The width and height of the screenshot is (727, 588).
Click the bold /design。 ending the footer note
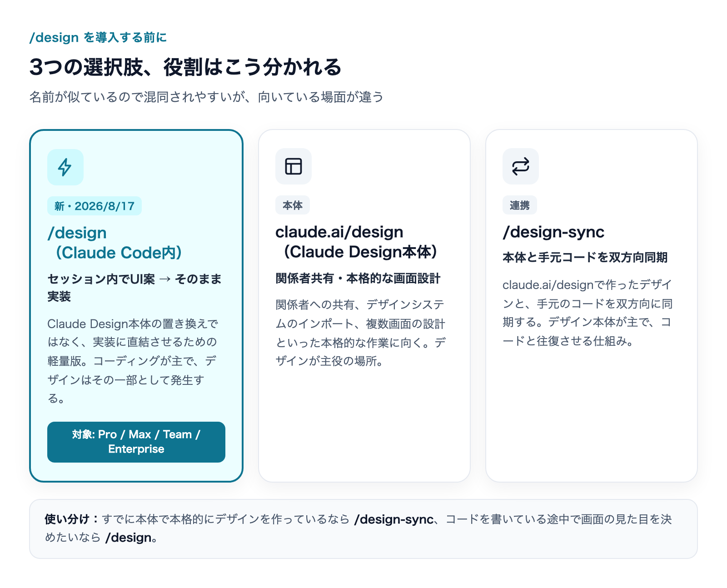(x=132, y=538)
